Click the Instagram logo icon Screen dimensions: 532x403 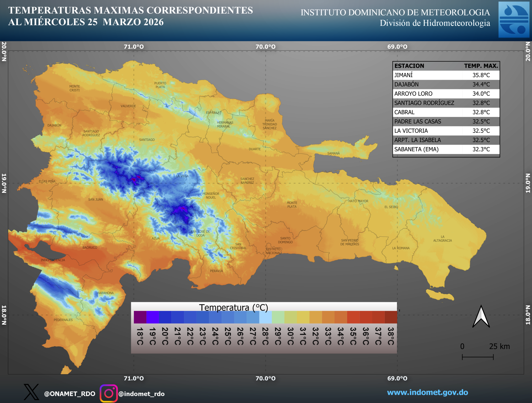[x=109, y=393]
